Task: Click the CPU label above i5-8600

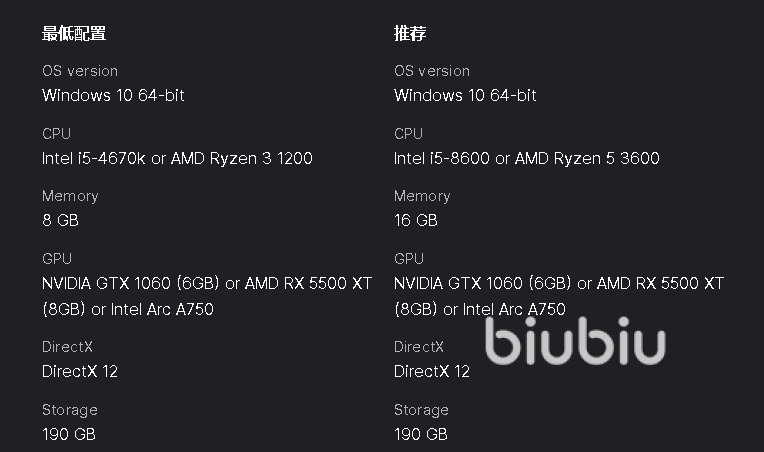Action: click(x=409, y=133)
